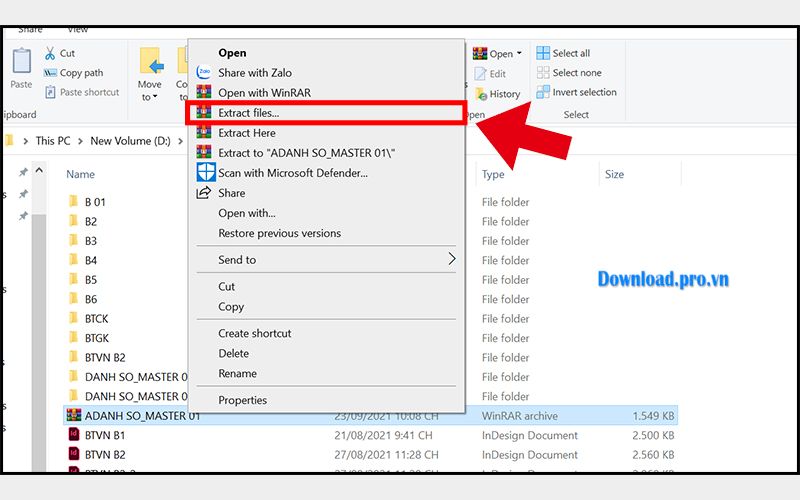Screen dimensions: 800x500
Task: Click the Paste clipboard icon
Action: 21,61
